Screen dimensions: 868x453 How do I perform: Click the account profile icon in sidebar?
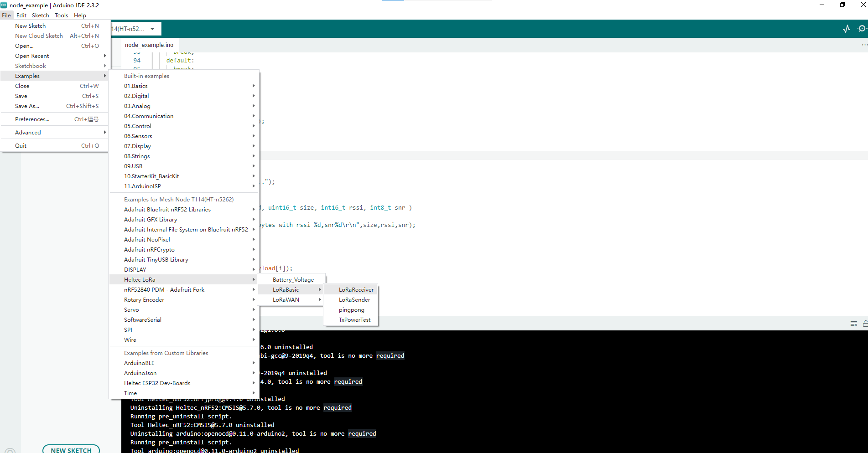point(10,450)
